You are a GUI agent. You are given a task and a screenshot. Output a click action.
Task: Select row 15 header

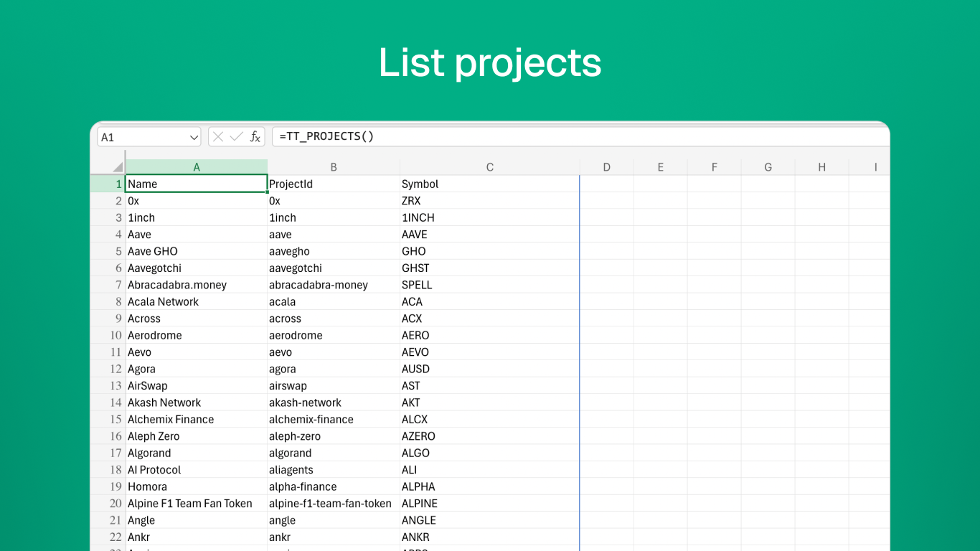click(x=108, y=419)
